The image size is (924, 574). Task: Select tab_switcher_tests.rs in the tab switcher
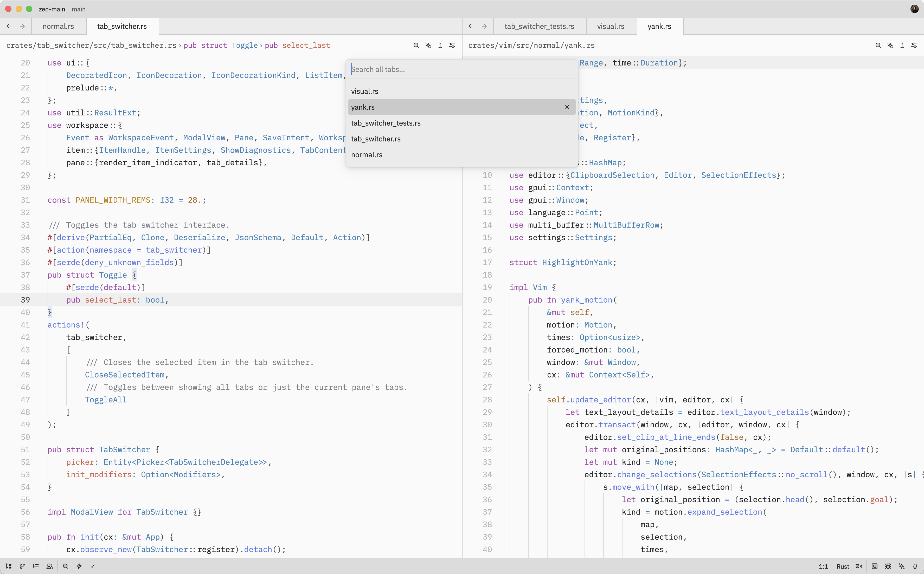coord(386,123)
